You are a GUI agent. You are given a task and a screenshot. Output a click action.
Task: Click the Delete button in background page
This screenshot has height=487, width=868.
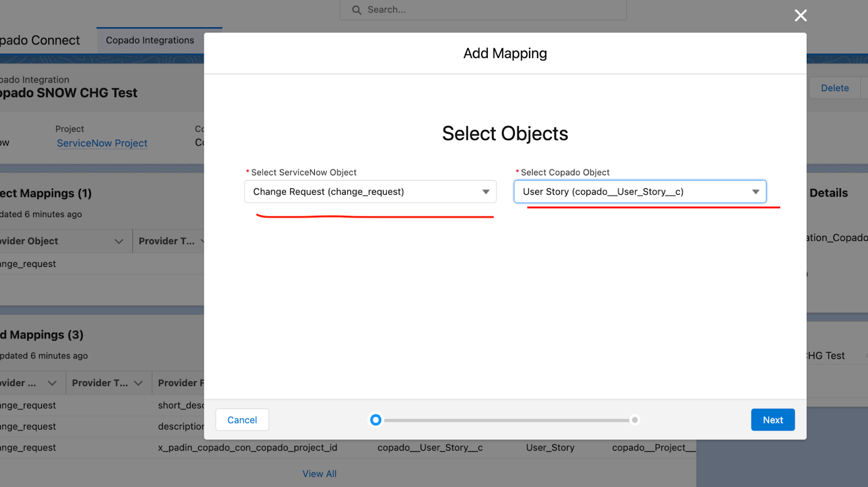click(835, 88)
